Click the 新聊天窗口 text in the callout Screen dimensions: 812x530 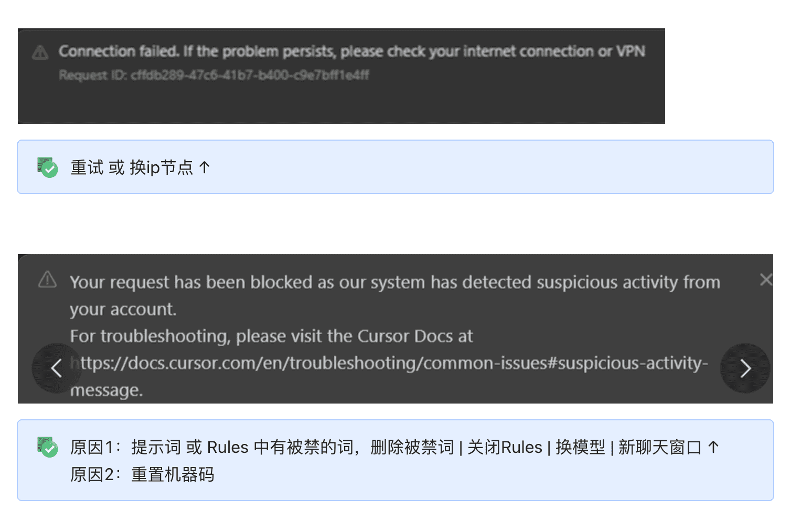click(x=660, y=447)
